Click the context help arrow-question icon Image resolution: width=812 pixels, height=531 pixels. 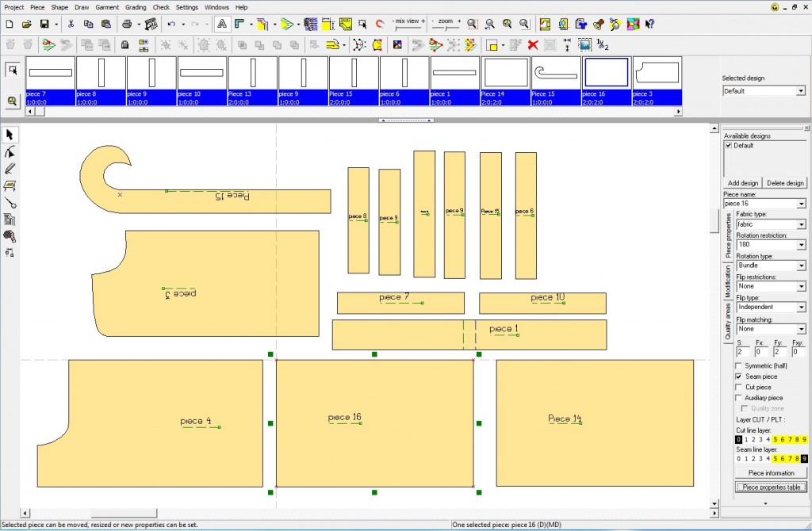[x=649, y=25]
